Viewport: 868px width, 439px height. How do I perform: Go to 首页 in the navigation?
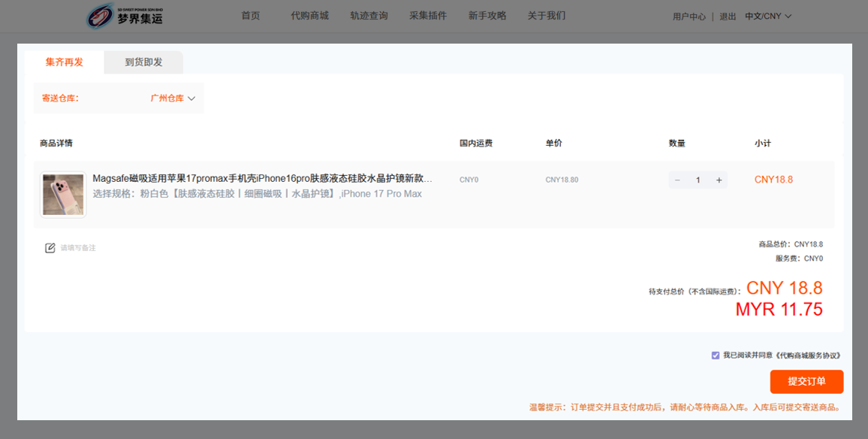[251, 16]
